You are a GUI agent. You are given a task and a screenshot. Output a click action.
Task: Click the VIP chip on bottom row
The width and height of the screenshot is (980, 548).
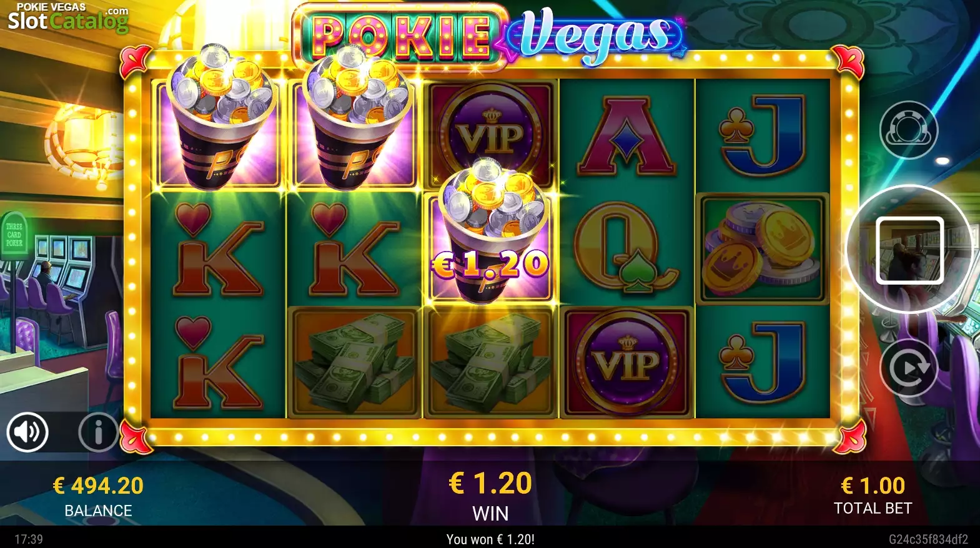tap(627, 362)
